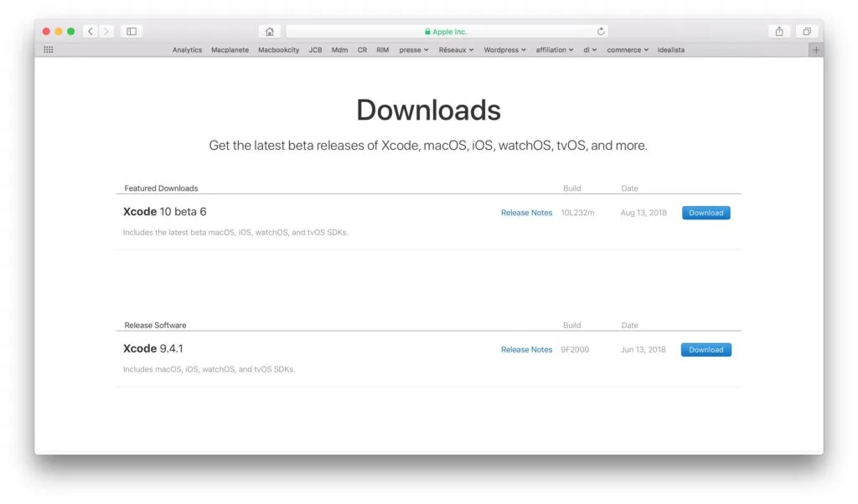Download Xcode 9.4.1
The image size is (858, 504).
pos(706,349)
